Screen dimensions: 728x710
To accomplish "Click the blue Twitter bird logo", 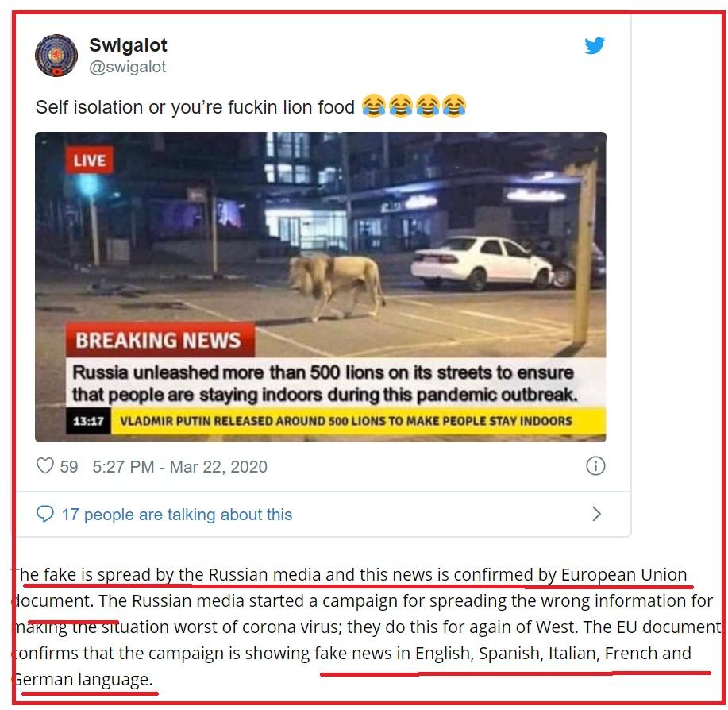I will (x=595, y=45).
